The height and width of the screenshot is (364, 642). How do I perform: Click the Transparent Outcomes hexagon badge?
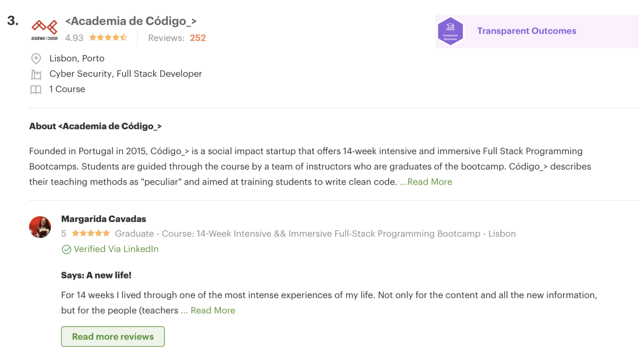pos(450,31)
